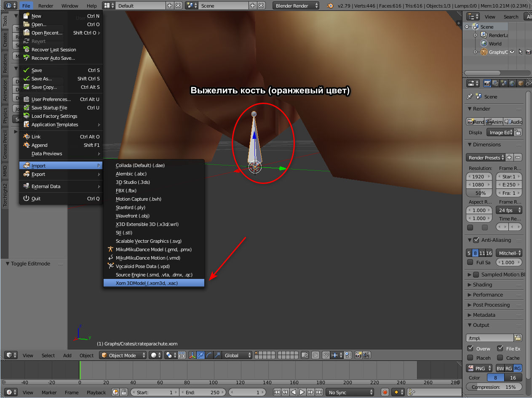Open the Scene properties tab icon

(504, 83)
